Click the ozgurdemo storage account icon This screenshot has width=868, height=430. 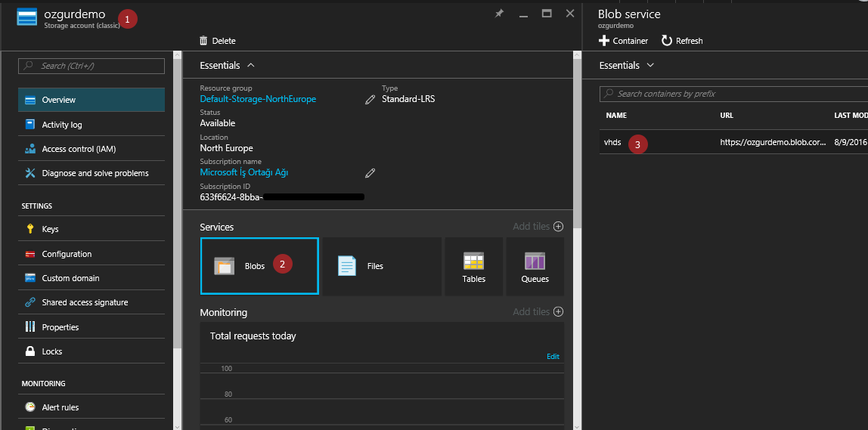click(x=26, y=17)
